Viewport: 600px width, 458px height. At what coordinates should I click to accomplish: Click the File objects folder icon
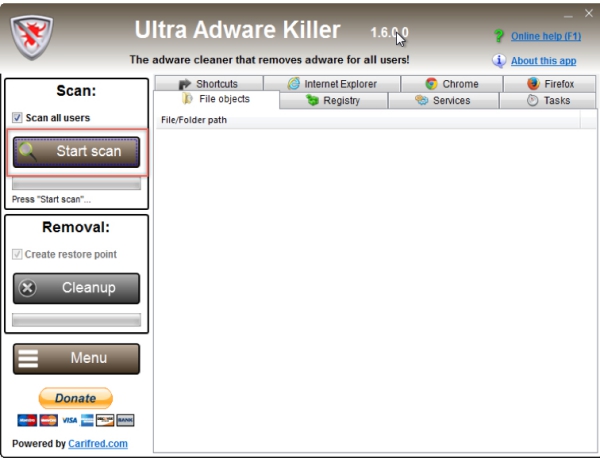(188, 99)
